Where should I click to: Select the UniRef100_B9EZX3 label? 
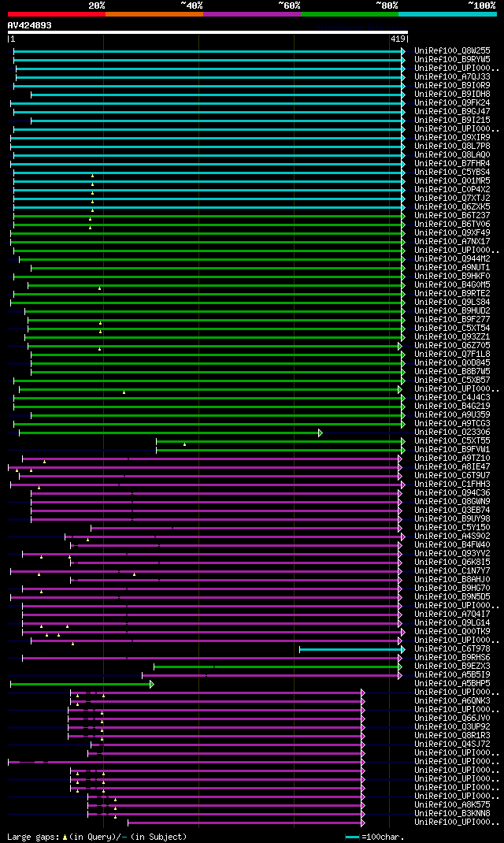(452, 666)
